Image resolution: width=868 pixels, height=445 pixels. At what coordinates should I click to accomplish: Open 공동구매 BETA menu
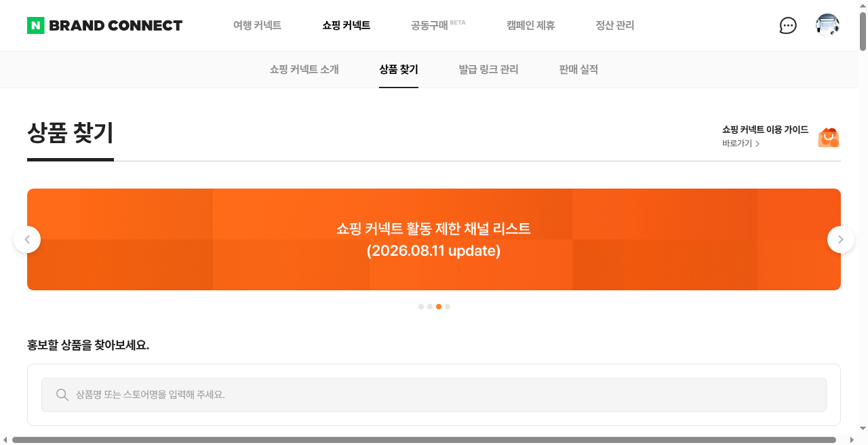(x=438, y=26)
